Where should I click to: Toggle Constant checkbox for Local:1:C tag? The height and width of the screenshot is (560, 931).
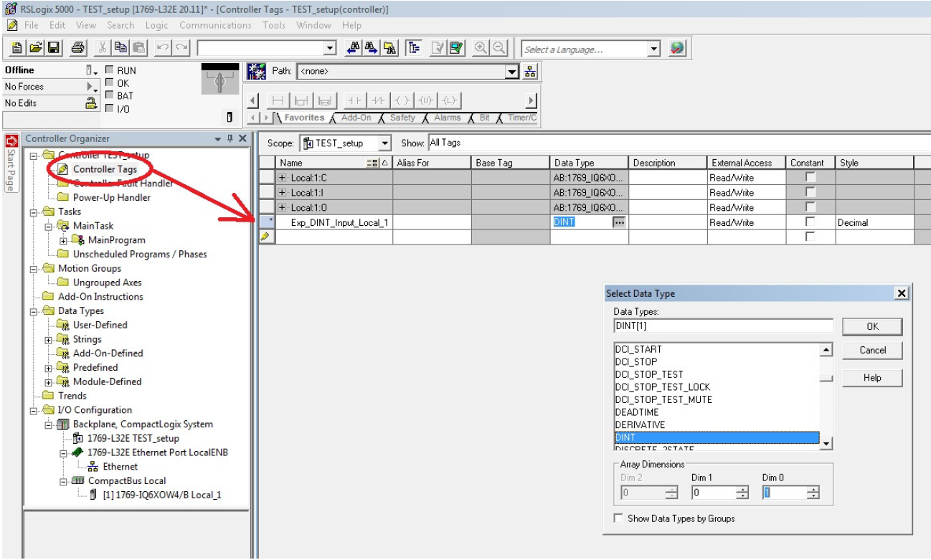tap(811, 177)
